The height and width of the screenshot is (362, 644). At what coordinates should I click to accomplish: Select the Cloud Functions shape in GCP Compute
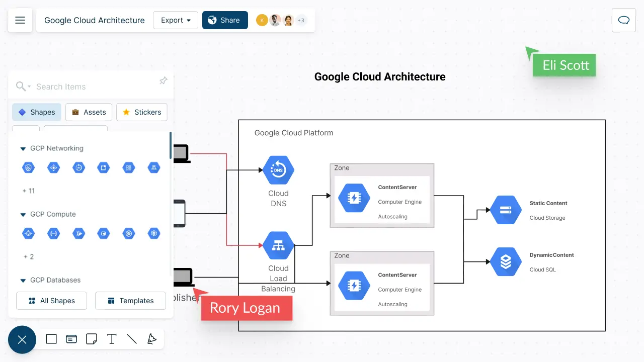click(x=54, y=233)
